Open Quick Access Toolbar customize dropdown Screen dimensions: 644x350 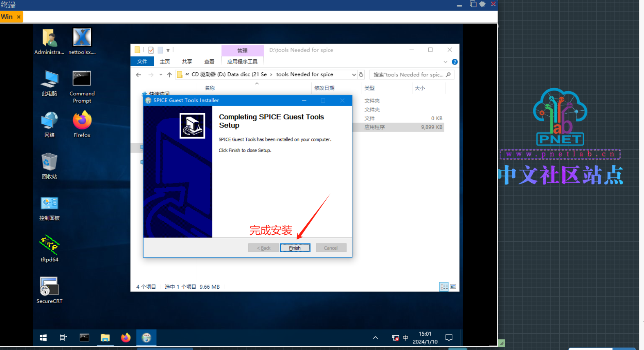pyautogui.click(x=168, y=50)
